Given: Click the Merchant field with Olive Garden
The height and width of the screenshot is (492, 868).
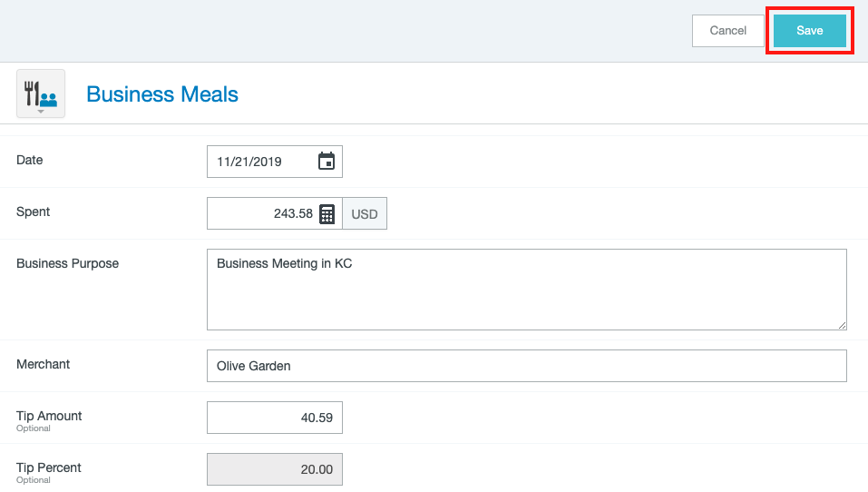Looking at the screenshot, I should 526,366.
